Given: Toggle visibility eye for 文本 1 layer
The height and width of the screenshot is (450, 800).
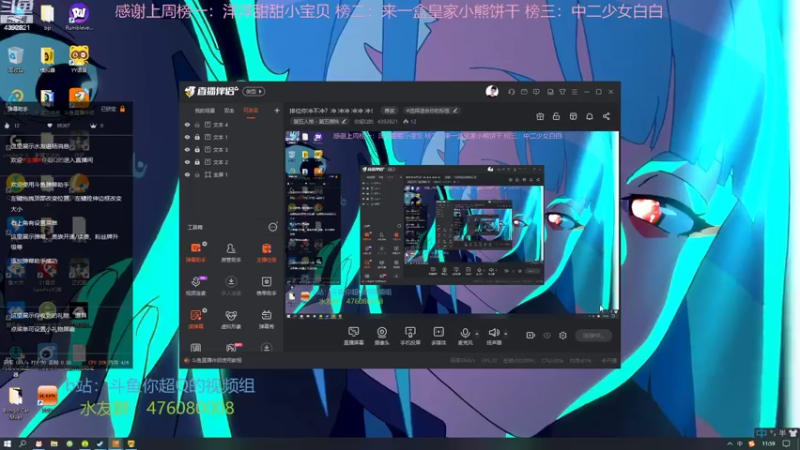Looking at the screenshot, I should pos(187,137).
